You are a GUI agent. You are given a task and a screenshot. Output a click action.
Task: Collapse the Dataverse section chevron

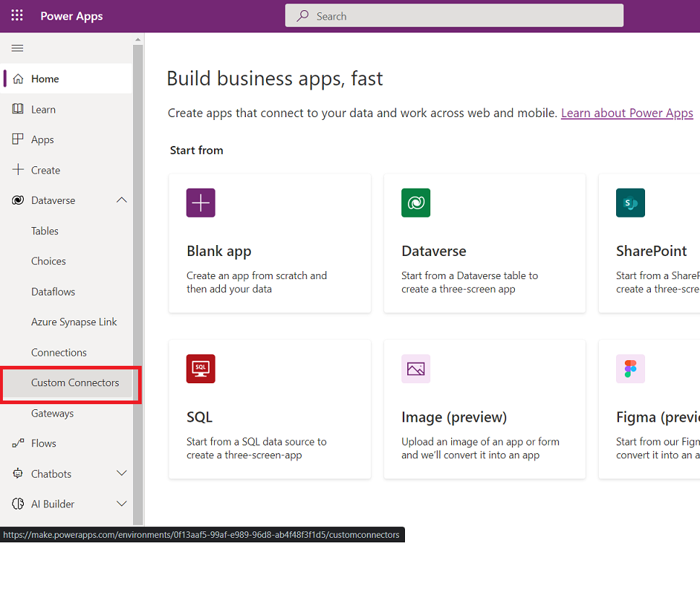click(x=121, y=200)
